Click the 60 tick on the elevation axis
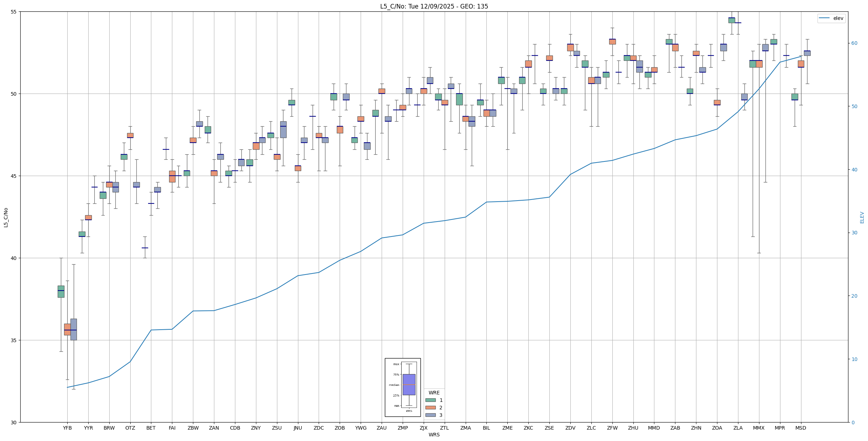Image resolution: width=868 pixels, height=441 pixels. click(x=854, y=43)
